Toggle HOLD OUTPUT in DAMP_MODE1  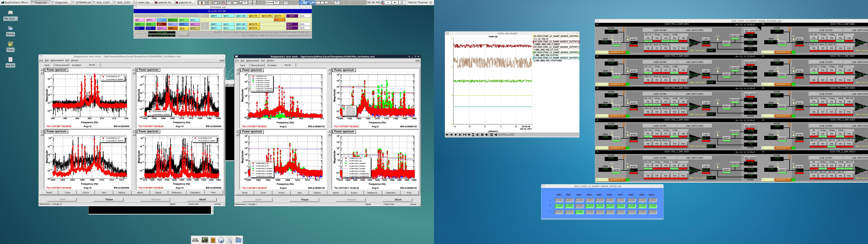(750, 31)
